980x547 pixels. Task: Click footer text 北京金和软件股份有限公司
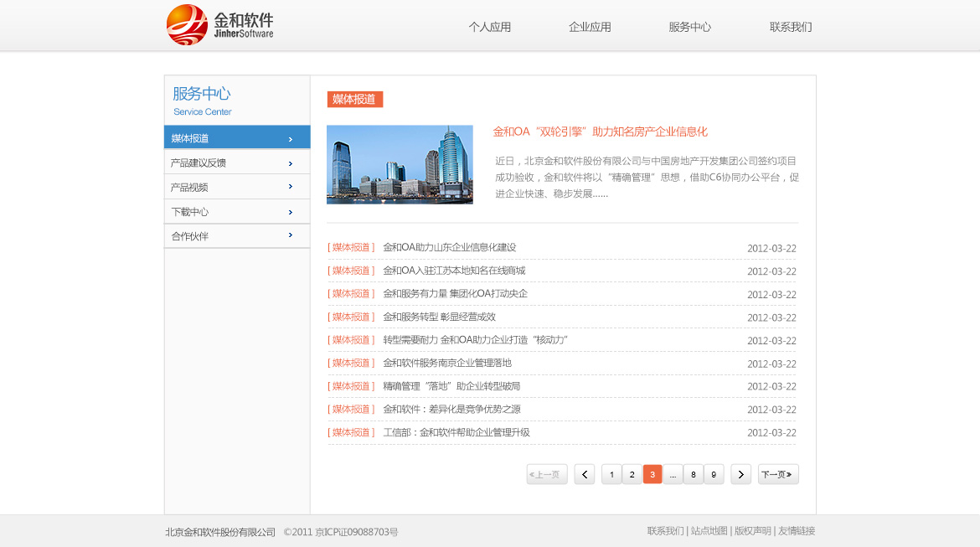(x=220, y=532)
